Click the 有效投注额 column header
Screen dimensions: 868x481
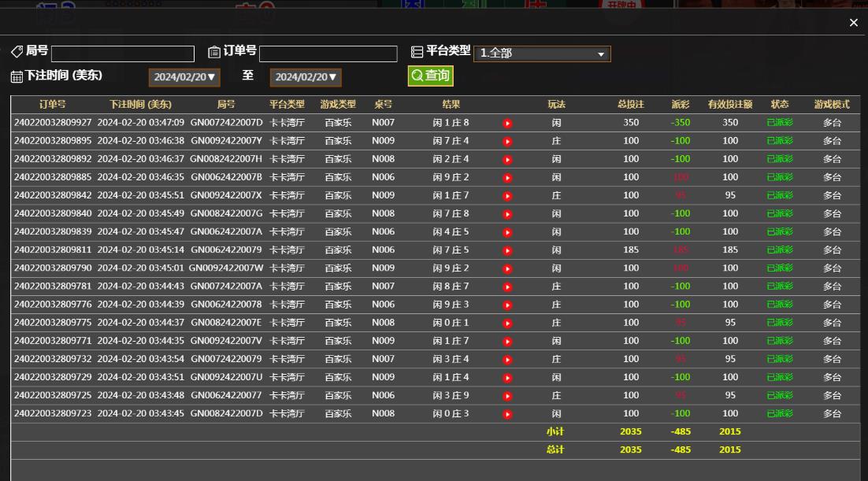coord(730,105)
